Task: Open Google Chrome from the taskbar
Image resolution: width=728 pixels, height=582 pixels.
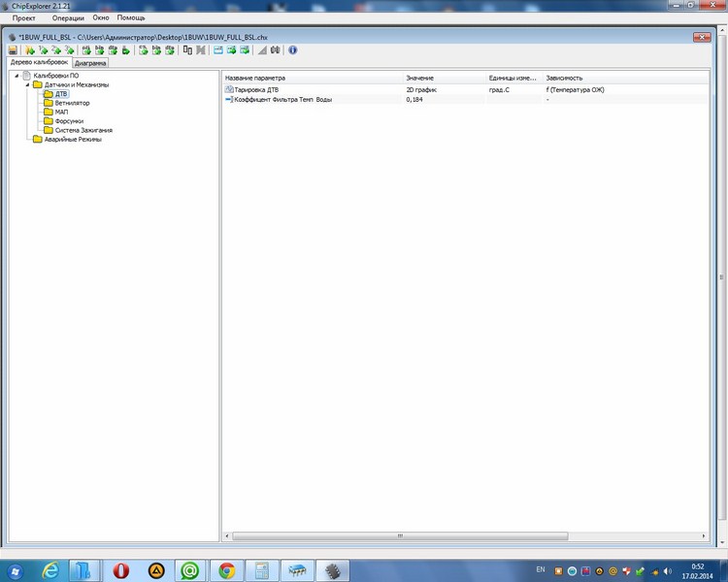Action: pos(226,570)
